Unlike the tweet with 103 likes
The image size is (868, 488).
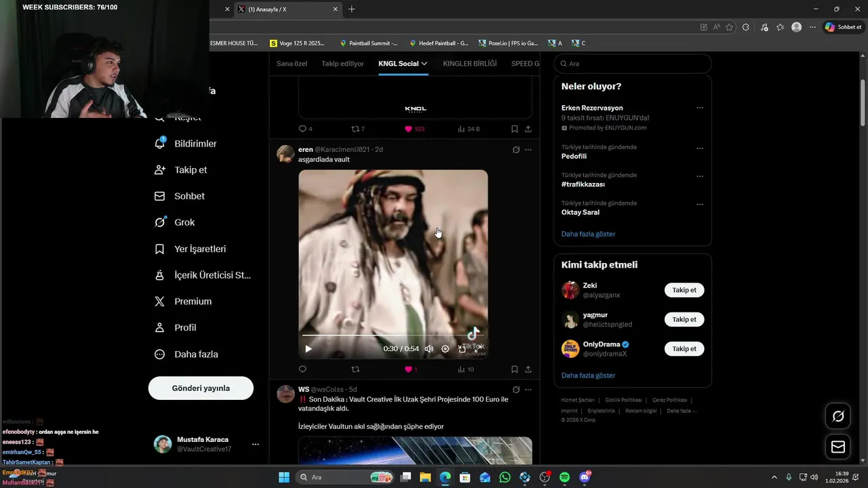[x=408, y=129]
